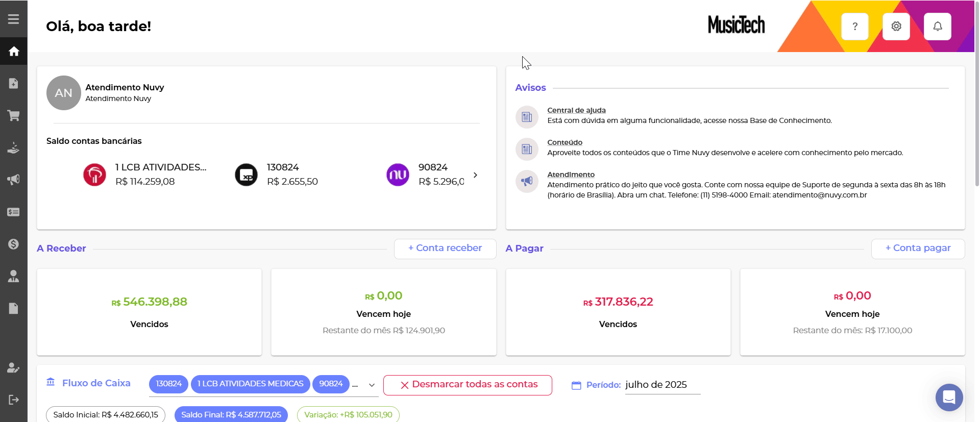Open the shopping cart sidebar section

click(14, 115)
